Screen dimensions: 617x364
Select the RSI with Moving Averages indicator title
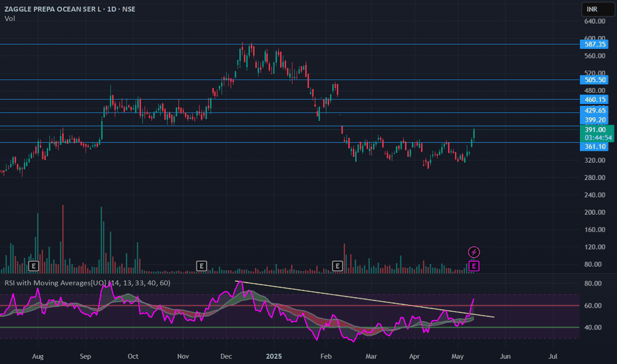pos(87,283)
